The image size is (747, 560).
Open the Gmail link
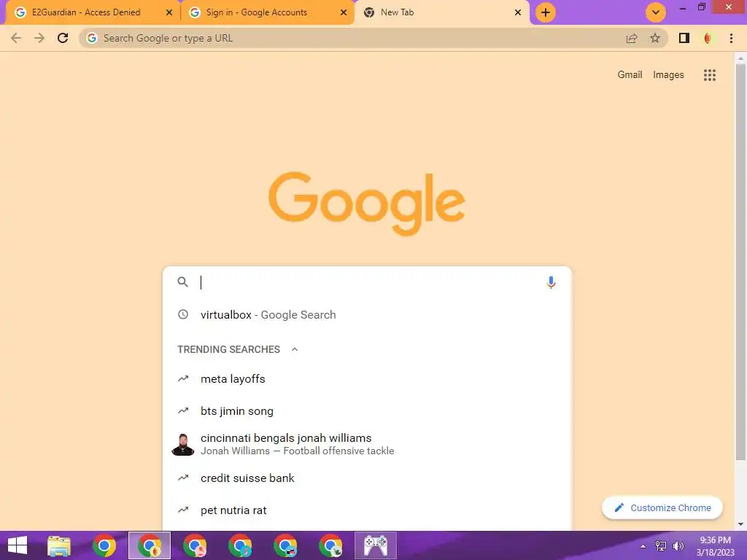pos(630,75)
